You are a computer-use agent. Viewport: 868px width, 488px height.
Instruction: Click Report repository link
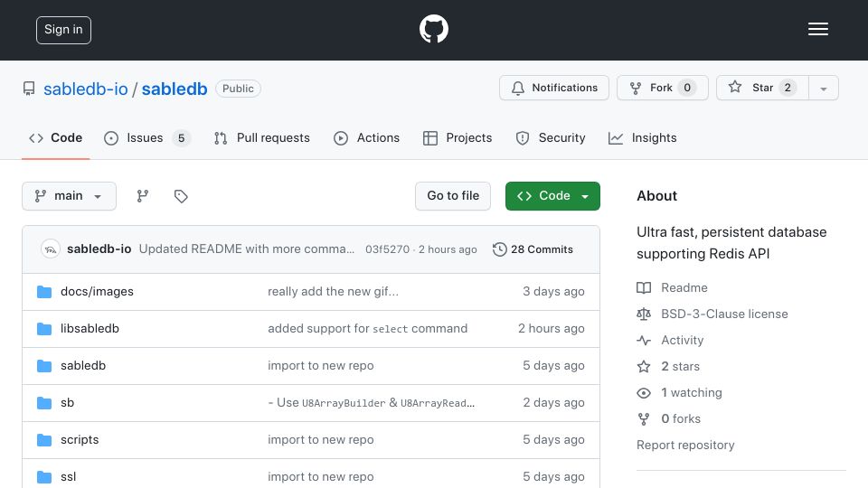click(685, 446)
